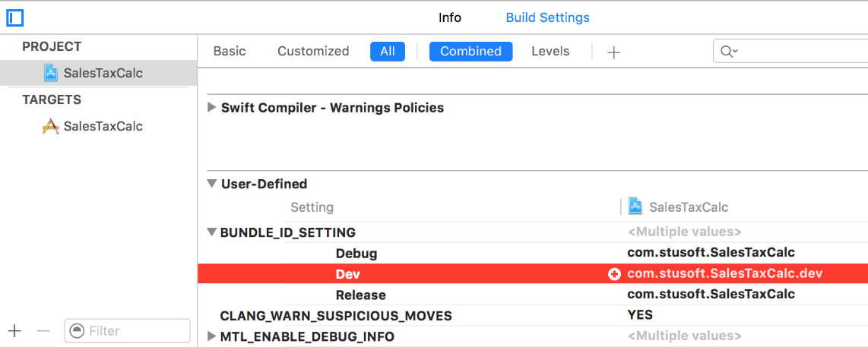The image size is (868, 347).
Task: Collapse the User-Defined section
Action: (x=212, y=184)
